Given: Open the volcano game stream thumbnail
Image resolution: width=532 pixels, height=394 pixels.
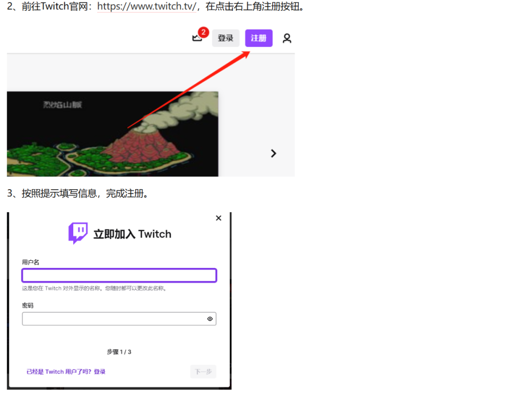Looking at the screenshot, I should point(112,134).
